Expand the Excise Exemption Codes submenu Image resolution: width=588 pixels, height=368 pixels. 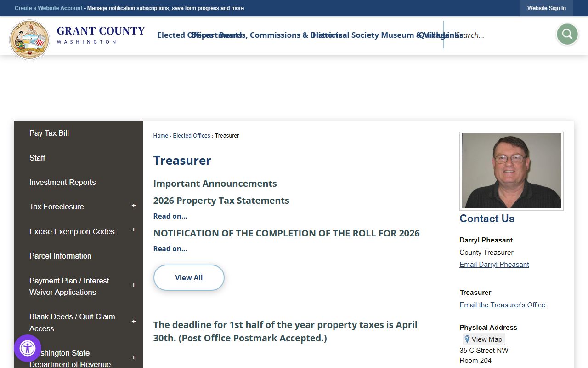tap(134, 230)
